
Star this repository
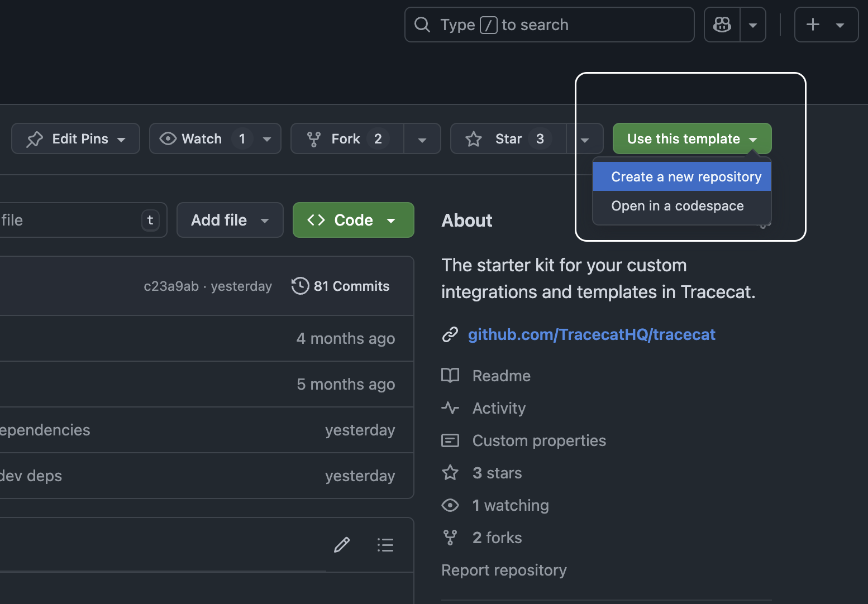click(508, 138)
